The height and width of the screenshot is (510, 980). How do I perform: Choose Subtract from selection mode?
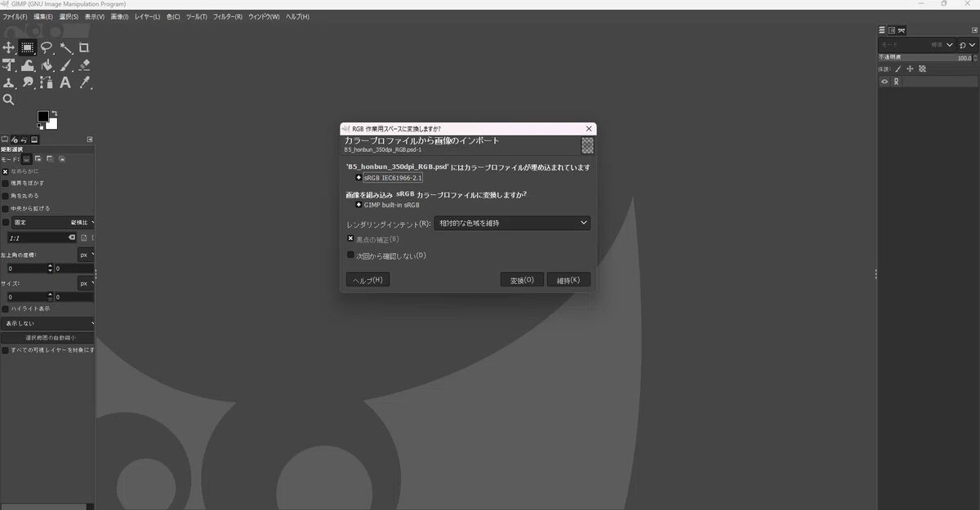(x=50, y=159)
